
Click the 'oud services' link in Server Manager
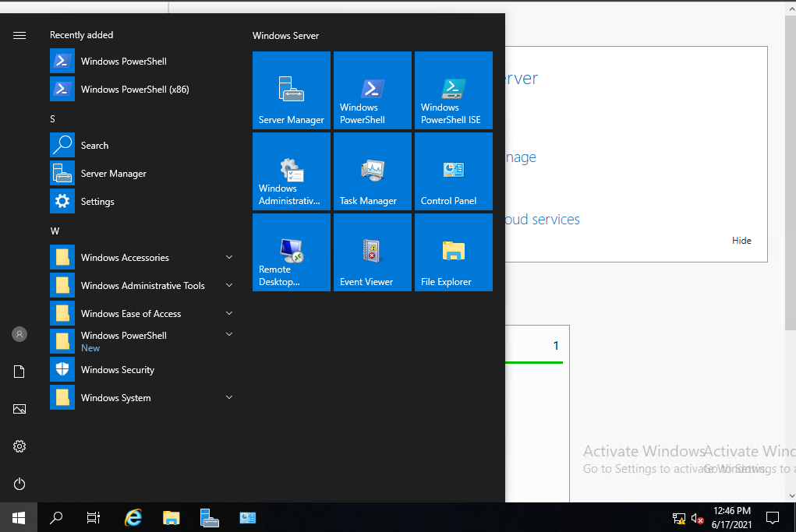(542, 219)
